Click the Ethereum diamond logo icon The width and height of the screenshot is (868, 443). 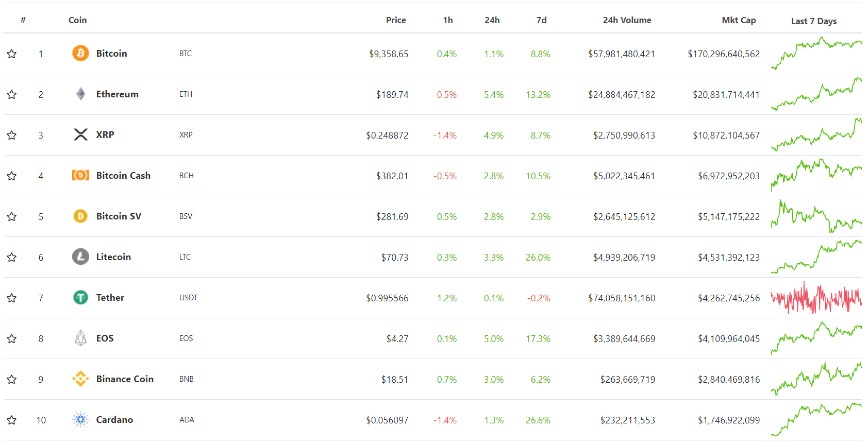tap(80, 94)
